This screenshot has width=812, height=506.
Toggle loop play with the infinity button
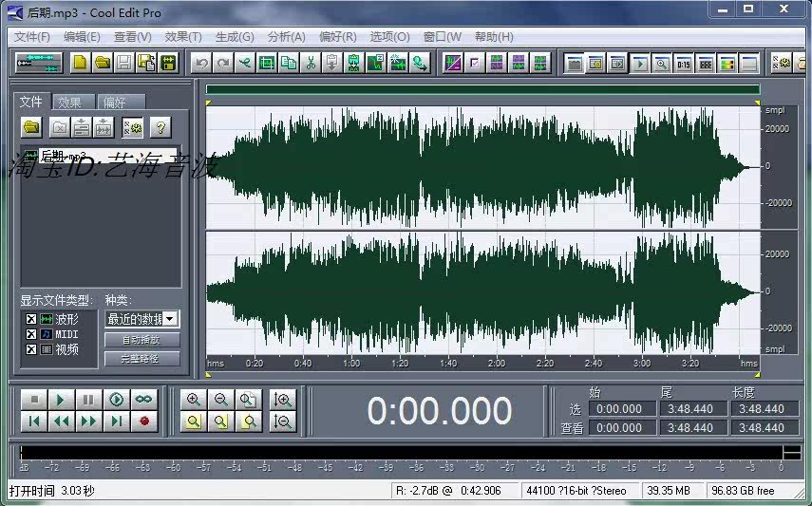144,400
